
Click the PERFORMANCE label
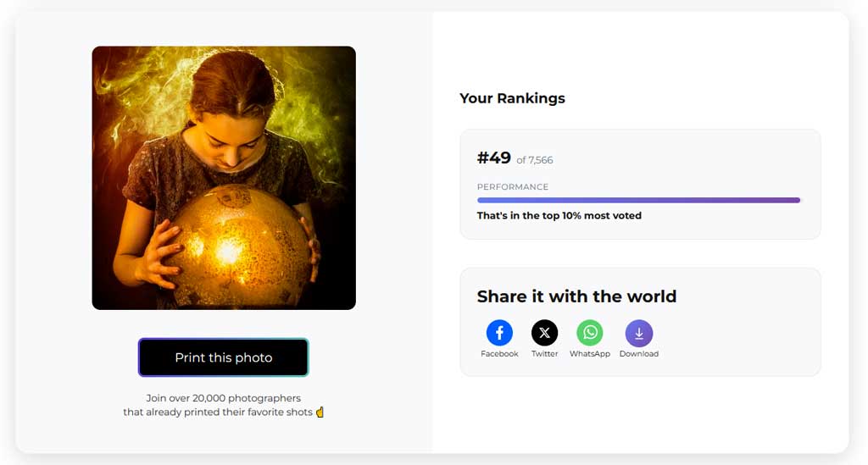[x=513, y=187]
